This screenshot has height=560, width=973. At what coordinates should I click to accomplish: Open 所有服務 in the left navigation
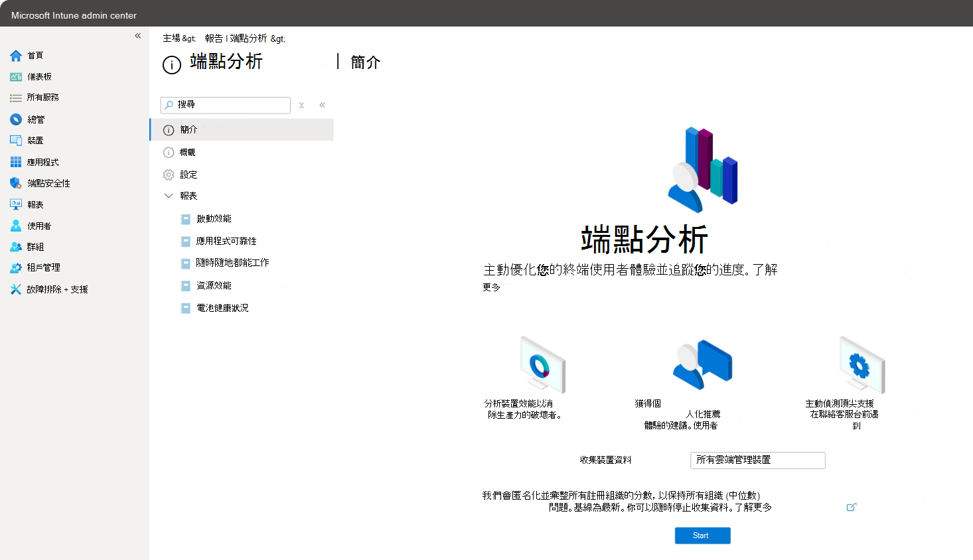[x=42, y=98]
